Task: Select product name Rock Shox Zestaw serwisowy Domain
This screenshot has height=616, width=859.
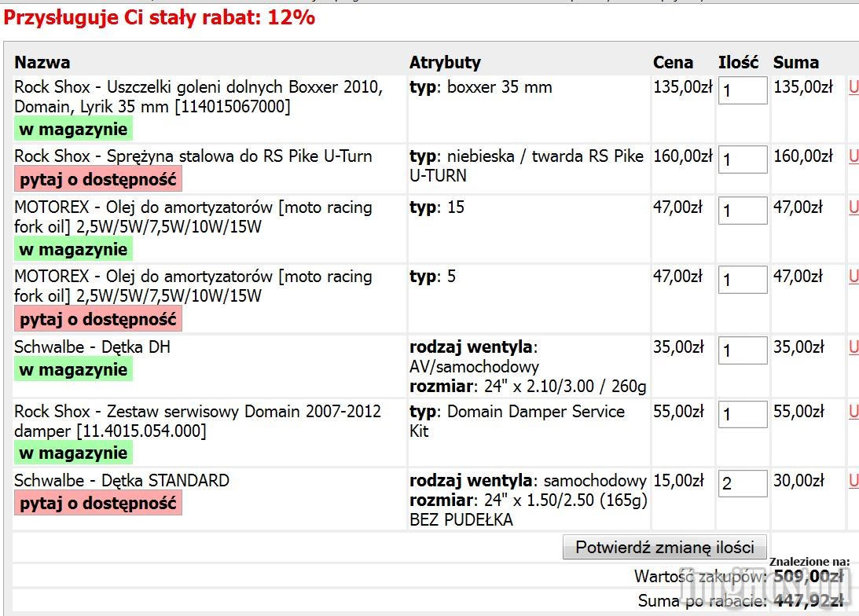Action: coord(197,421)
